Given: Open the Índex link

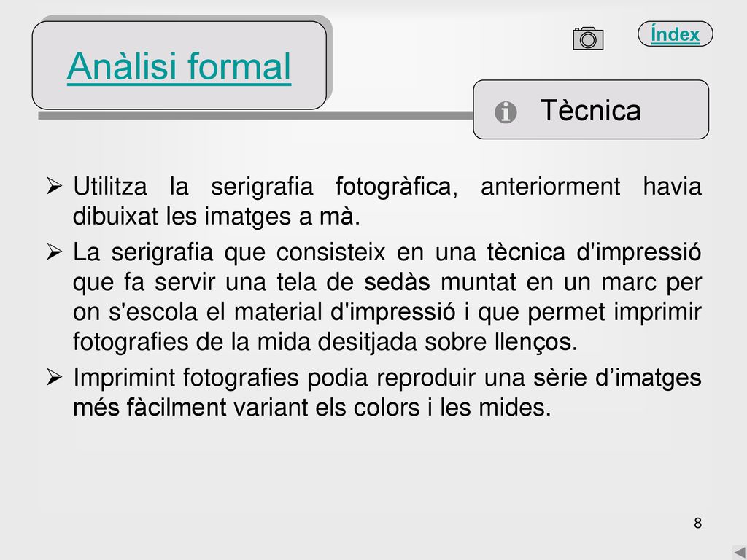Looking at the screenshot, I should [675, 34].
